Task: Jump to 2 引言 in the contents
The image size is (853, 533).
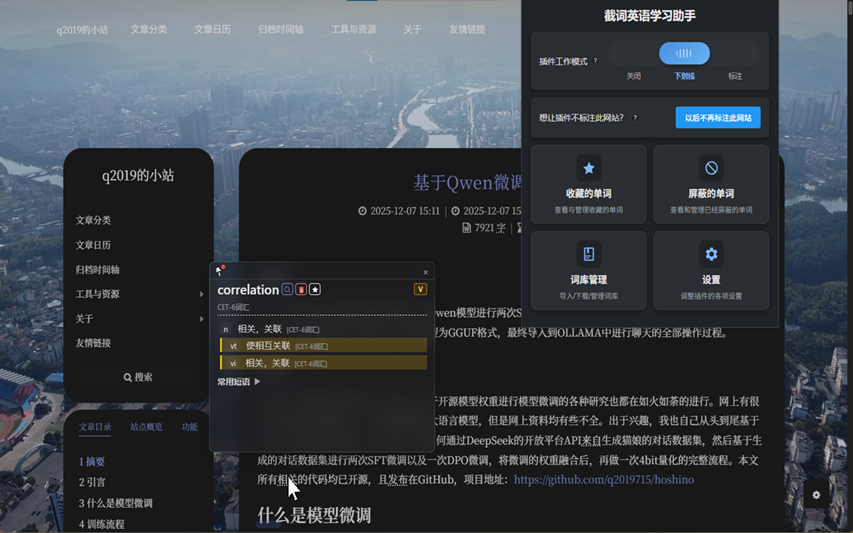Action: point(92,482)
